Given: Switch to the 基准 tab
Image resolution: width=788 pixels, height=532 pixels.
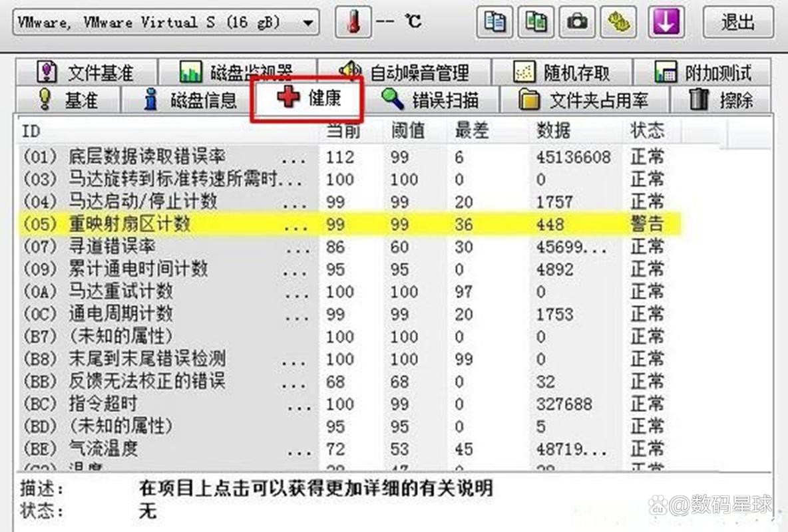Looking at the screenshot, I should click(68, 100).
